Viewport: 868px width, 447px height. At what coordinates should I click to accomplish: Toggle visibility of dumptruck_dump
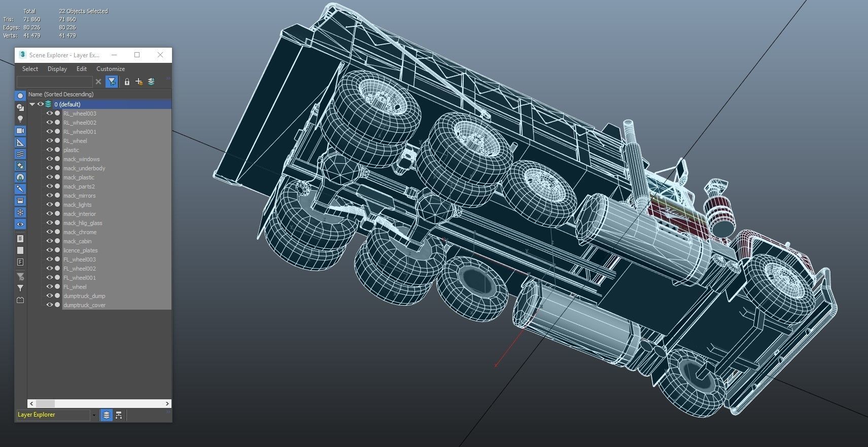[x=50, y=296]
